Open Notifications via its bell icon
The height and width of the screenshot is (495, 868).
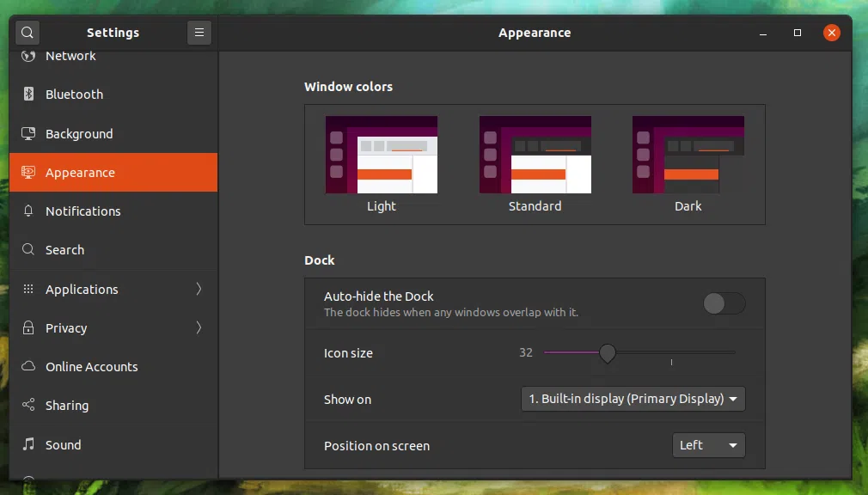click(x=28, y=211)
